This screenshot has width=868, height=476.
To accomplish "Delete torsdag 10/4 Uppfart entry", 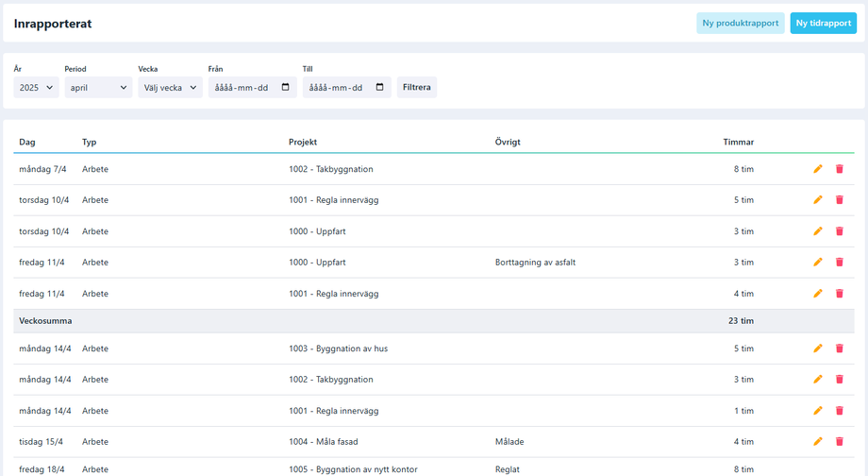I will pos(840,231).
